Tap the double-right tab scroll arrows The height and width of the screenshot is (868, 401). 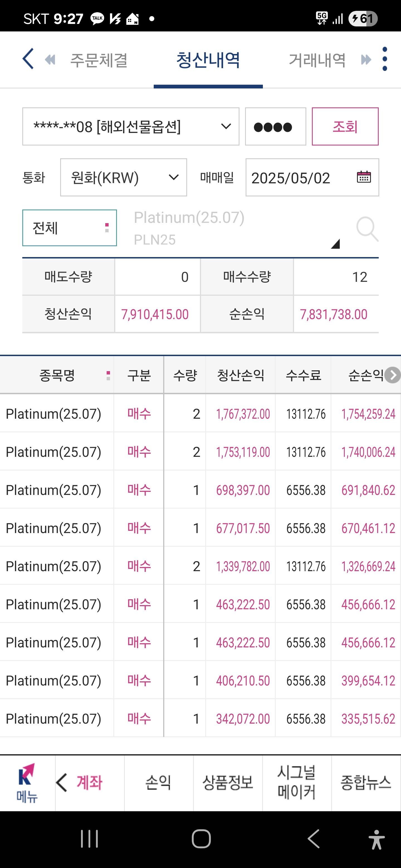366,60
